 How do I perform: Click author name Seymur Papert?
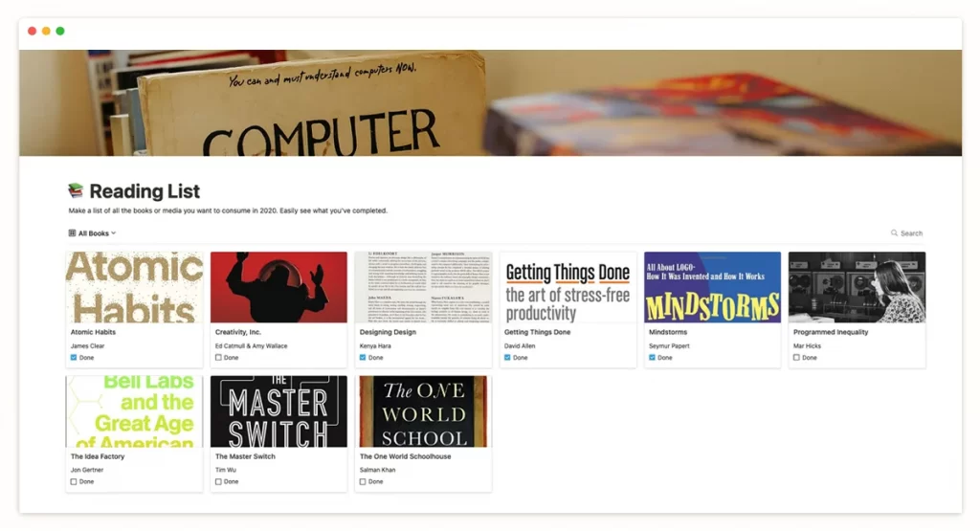(x=669, y=345)
